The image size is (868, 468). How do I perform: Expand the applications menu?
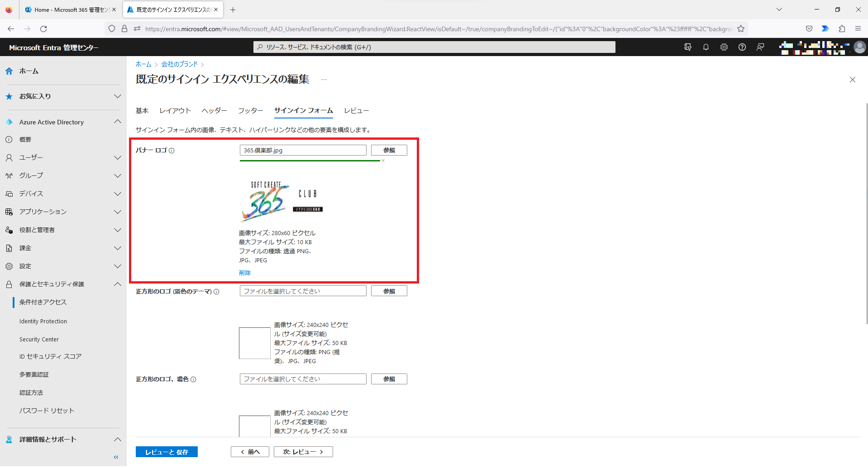click(x=118, y=212)
